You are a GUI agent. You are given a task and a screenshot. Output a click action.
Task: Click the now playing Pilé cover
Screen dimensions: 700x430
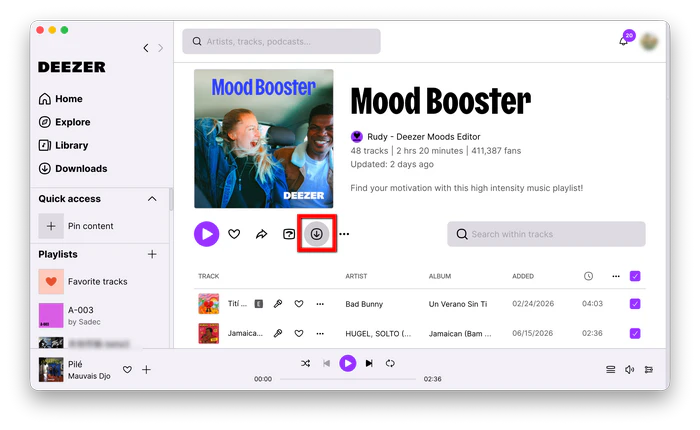pyautogui.click(x=51, y=369)
